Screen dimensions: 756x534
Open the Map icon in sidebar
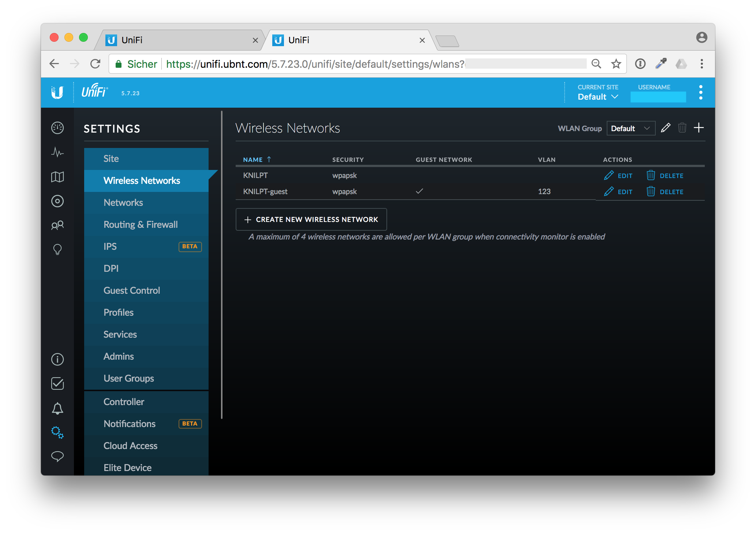coord(57,177)
